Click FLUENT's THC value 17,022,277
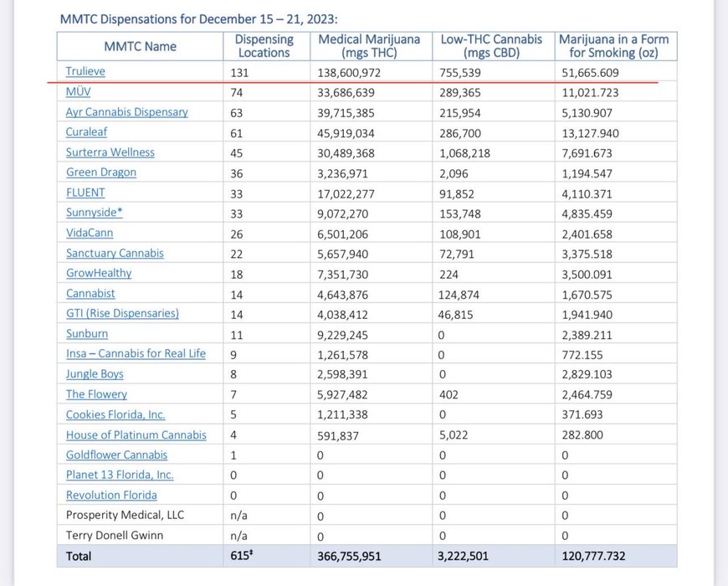The image size is (728, 586). pos(346,194)
